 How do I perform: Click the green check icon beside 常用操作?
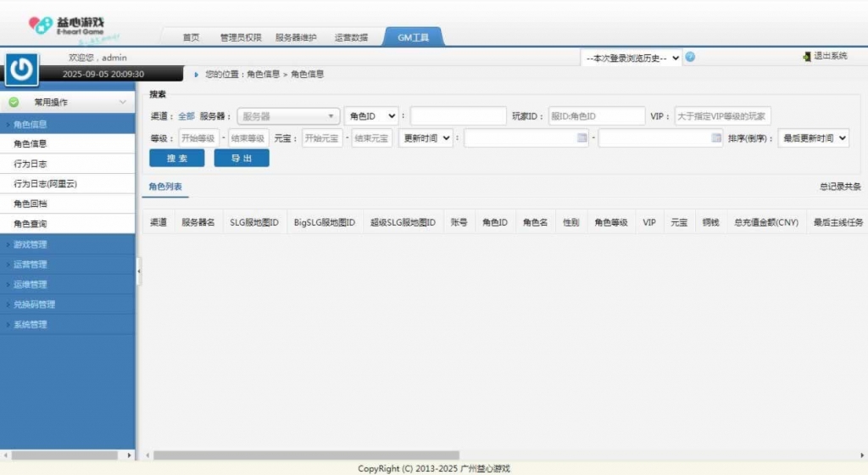tap(14, 102)
